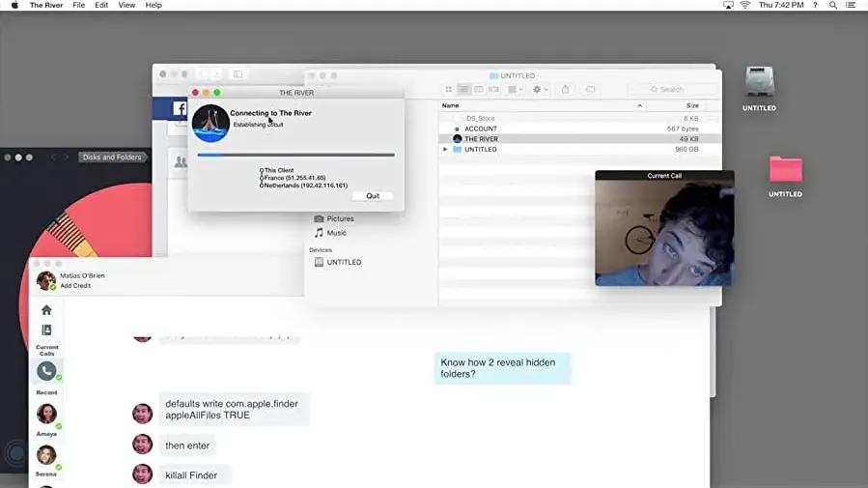The image size is (868, 488).
Task: Click the Finder edit tags icon
Action: click(x=590, y=89)
